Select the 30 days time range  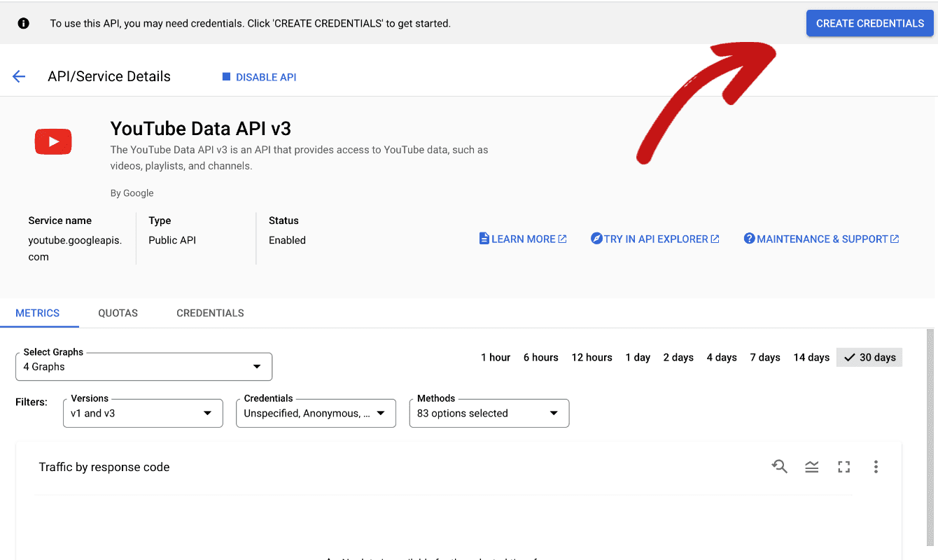pyautogui.click(x=869, y=357)
